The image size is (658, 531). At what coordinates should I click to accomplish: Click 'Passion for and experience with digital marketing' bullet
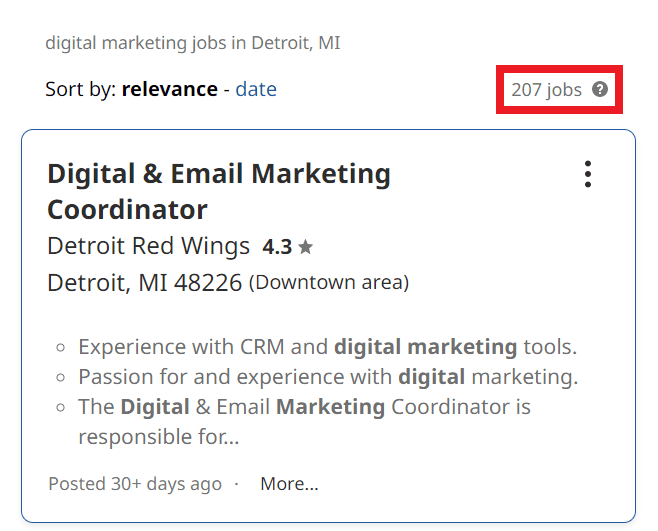pos(328,377)
